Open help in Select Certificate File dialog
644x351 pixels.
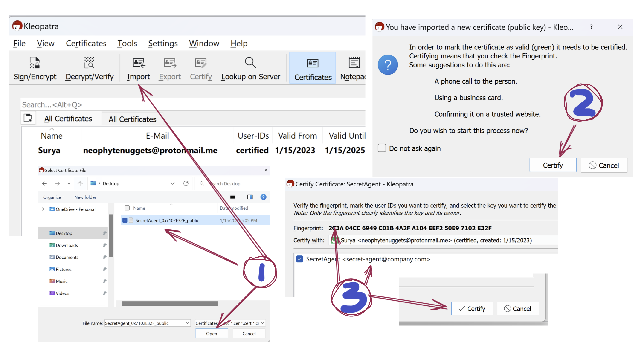pos(263,197)
